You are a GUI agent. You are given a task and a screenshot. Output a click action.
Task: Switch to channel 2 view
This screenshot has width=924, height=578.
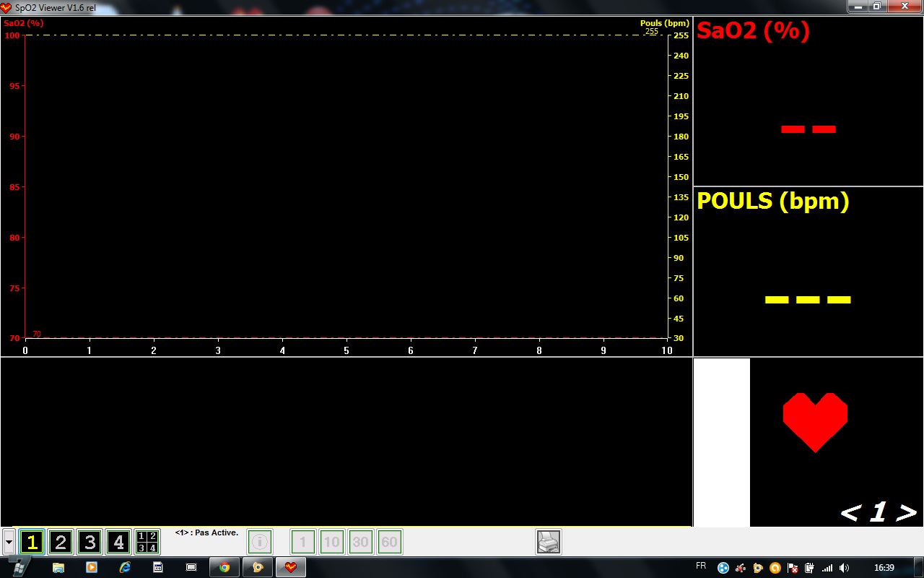point(61,541)
